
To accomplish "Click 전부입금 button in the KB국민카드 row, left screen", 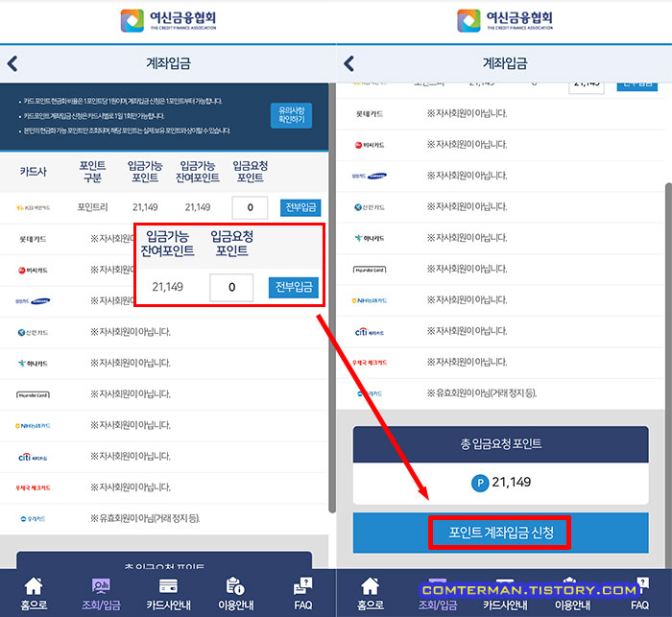I will click(x=300, y=207).
